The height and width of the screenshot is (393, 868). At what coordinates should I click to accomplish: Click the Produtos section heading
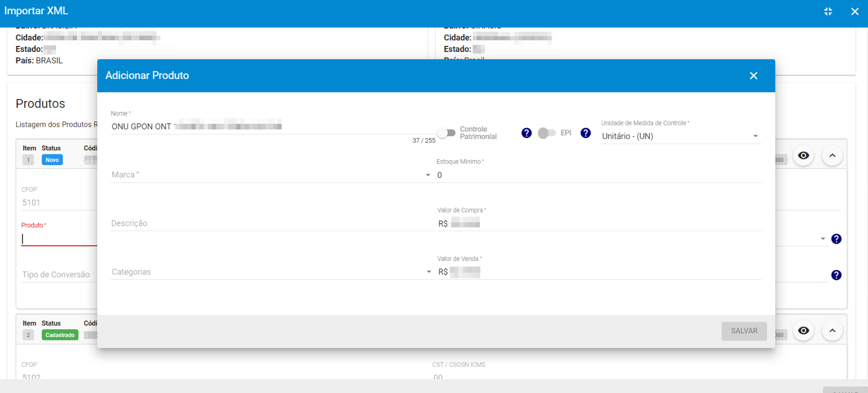click(40, 103)
